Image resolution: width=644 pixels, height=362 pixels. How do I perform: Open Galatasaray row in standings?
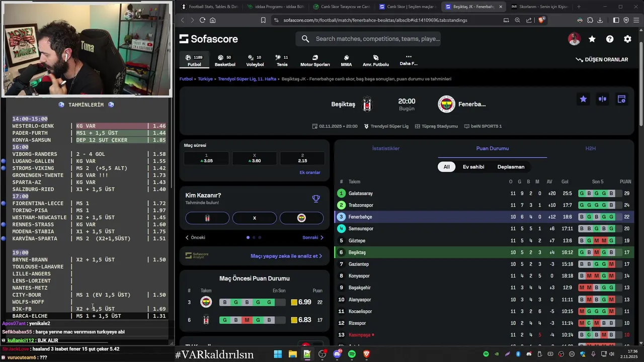tap(484, 193)
